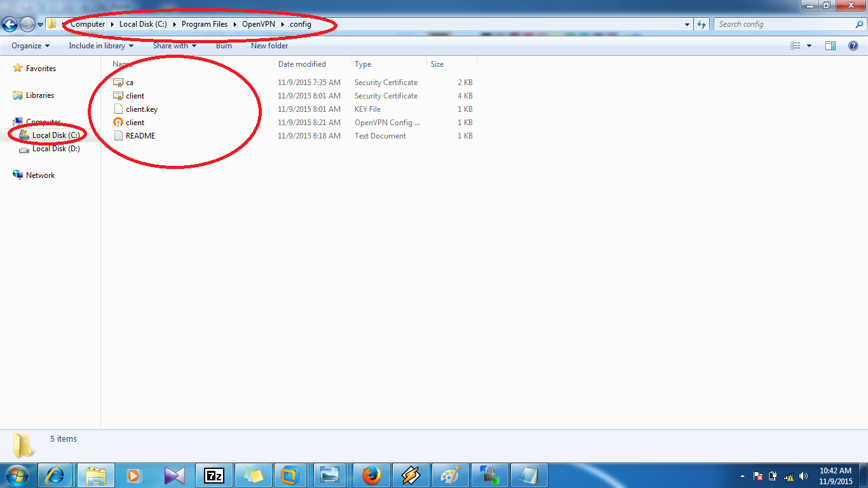Open the Share with menu
This screenshot has height=488, width=868.
(175, 46)
